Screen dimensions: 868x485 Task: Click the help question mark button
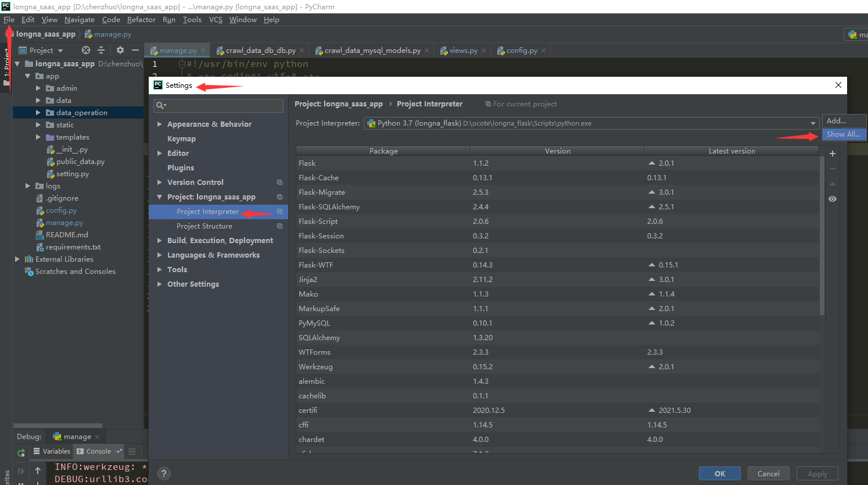[x=164, y=473]
